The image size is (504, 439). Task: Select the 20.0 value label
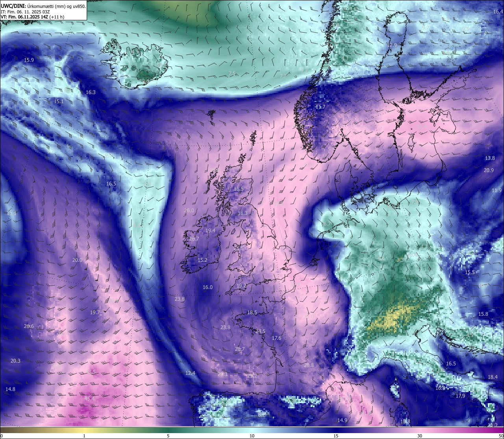point(77,260)
